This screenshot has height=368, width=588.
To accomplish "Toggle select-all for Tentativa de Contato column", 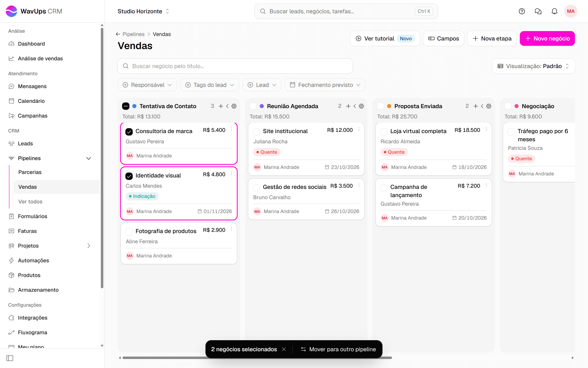I will [126, 106].
